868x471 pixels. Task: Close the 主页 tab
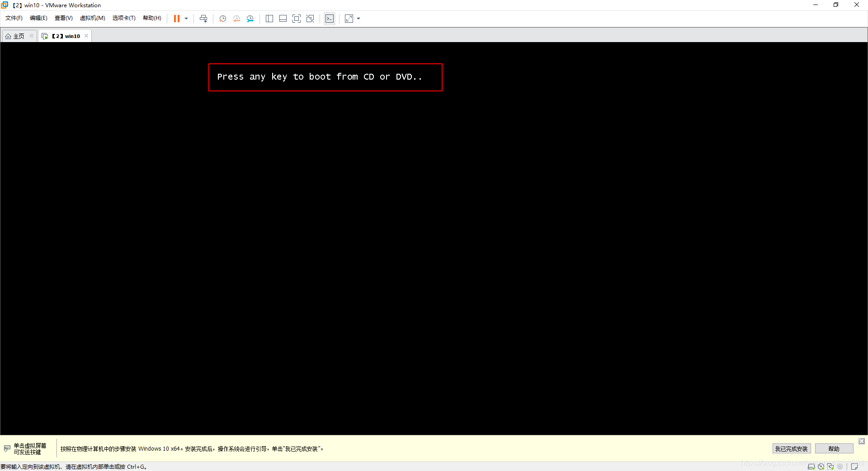(x=32, y=36)
